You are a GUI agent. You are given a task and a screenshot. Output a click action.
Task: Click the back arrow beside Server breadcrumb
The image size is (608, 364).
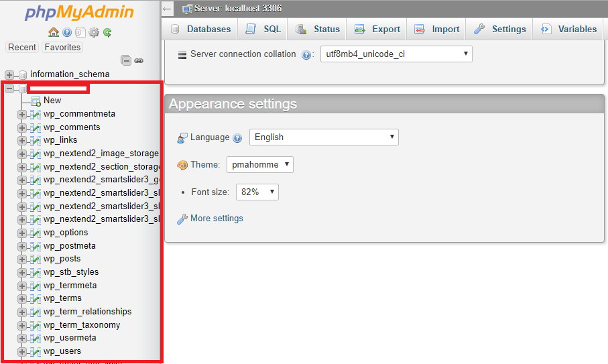coord(167,9)
